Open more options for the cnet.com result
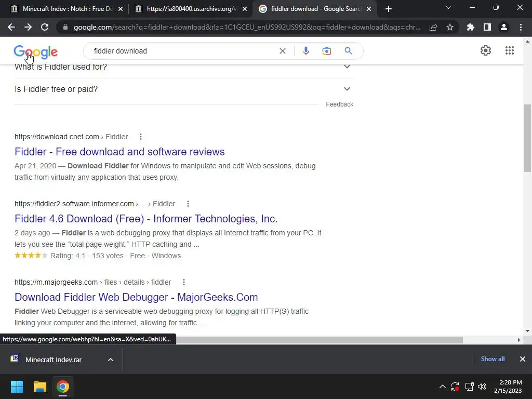532x399 pixels. tap(141, 137)
